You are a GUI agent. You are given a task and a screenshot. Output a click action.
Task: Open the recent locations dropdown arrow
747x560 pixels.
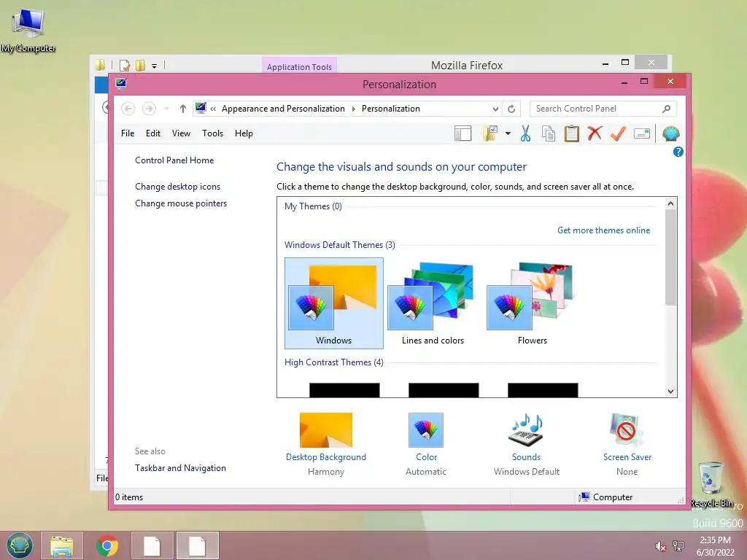point(166,109)
